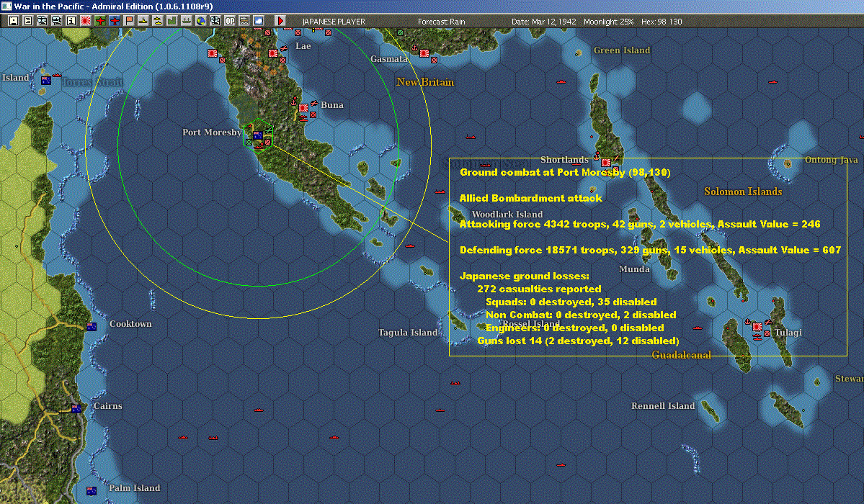Click the Port Moresby map label
Screen dimensions: 864x504
coord(212,132)
